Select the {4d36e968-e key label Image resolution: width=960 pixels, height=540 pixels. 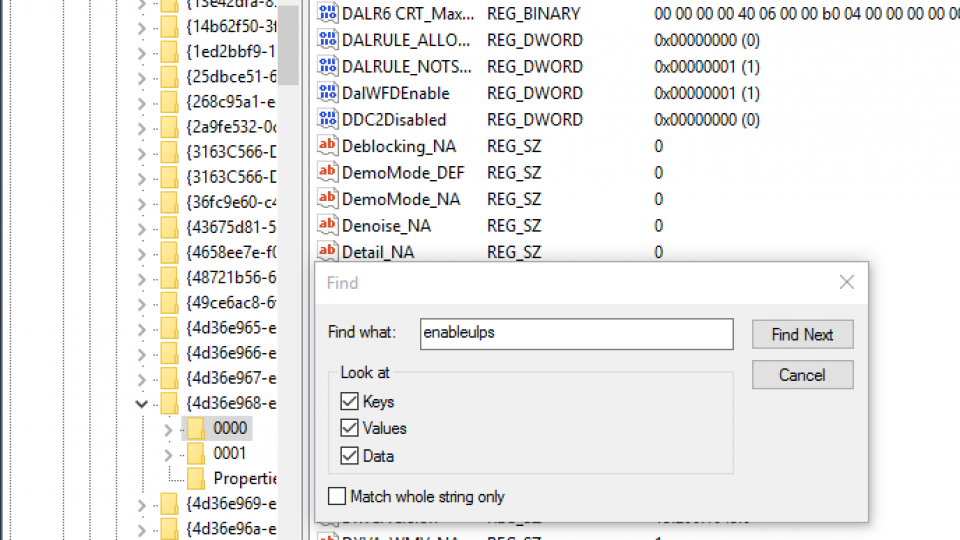click(x=231, y=403)
